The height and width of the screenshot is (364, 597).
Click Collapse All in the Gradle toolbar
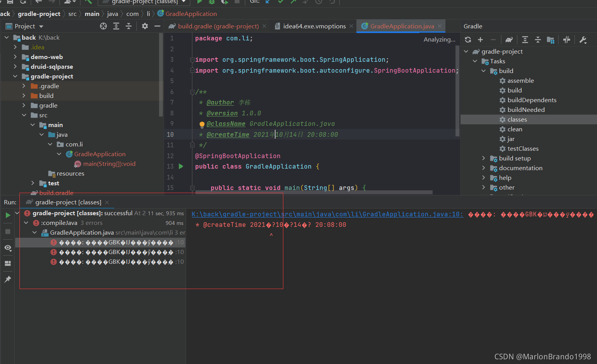(538, 40)
